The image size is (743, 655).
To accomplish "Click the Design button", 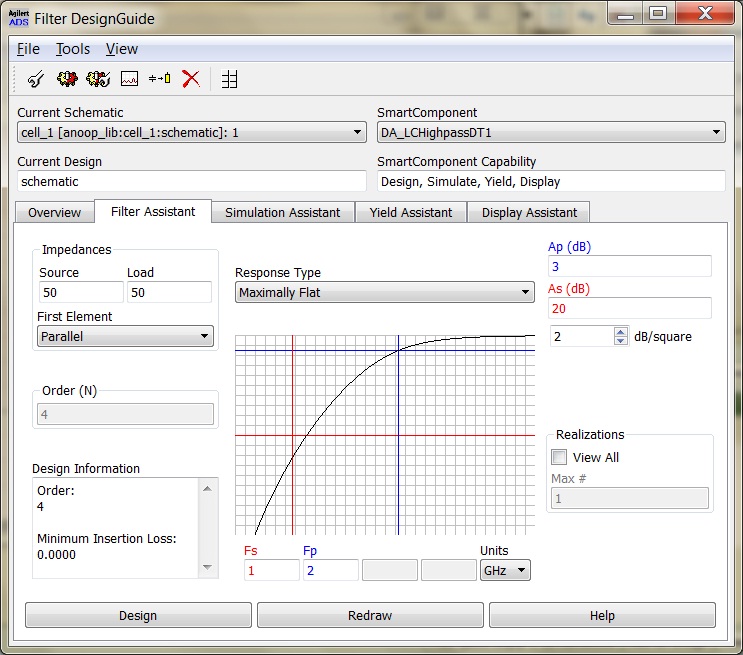I will pos(138,615).
